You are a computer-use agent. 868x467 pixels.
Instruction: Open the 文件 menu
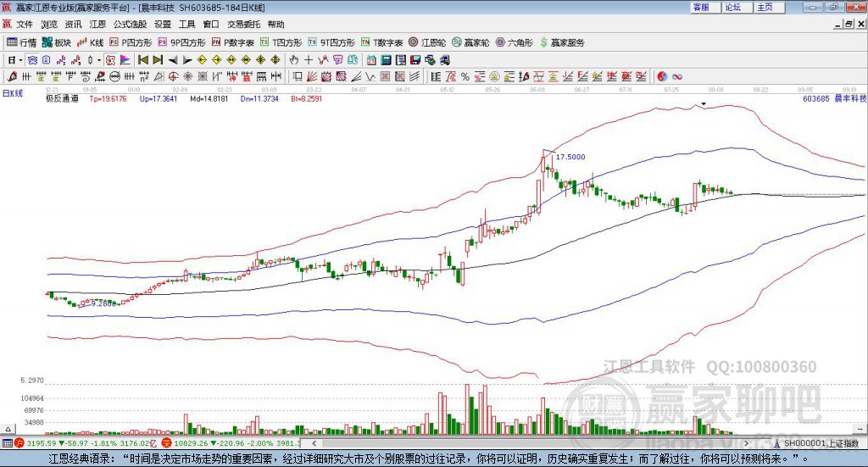coord(25,25)
